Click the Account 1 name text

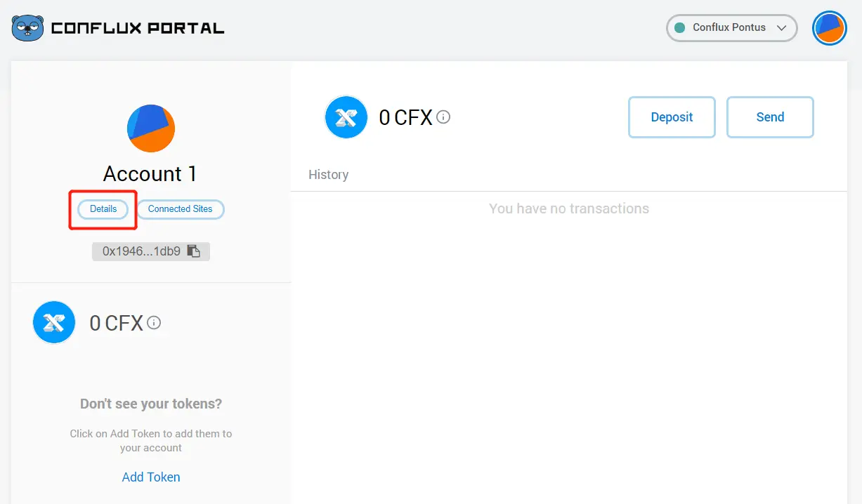150,173
